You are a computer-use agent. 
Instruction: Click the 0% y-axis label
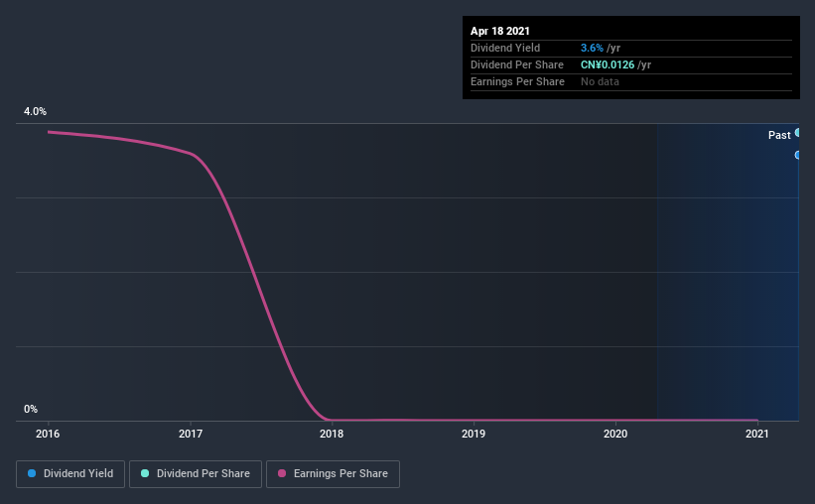[x=31, y=409]
